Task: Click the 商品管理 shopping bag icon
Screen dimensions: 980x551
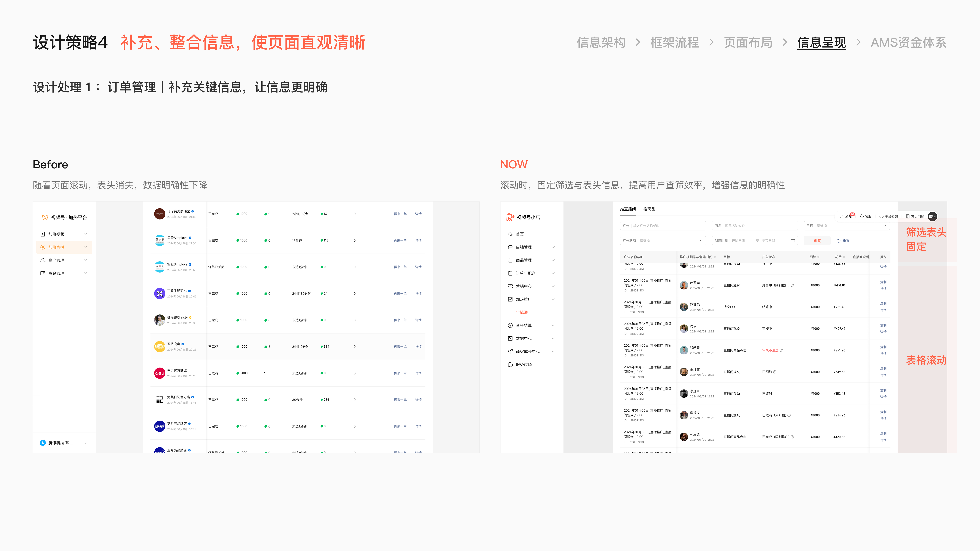Action: (x=510, y=260)
